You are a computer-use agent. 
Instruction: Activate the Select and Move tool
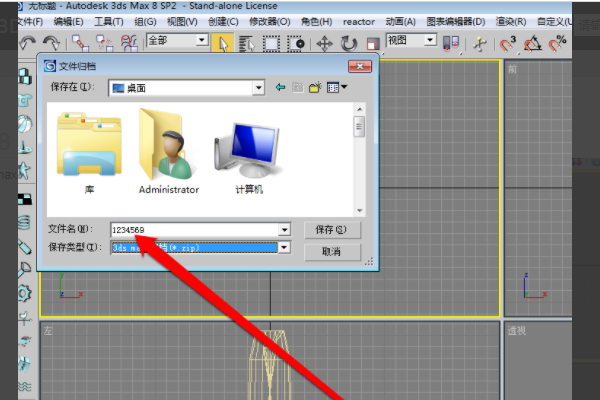click(324, 44)
